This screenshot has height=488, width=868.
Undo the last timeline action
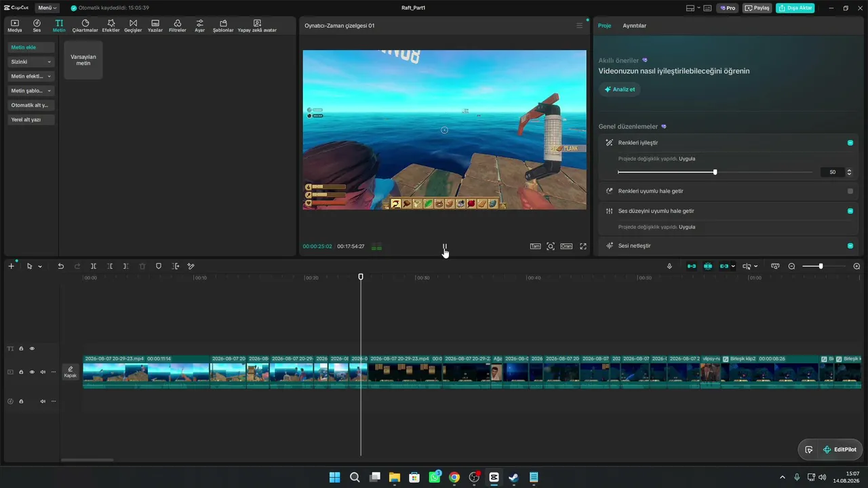tap(60, 266)
